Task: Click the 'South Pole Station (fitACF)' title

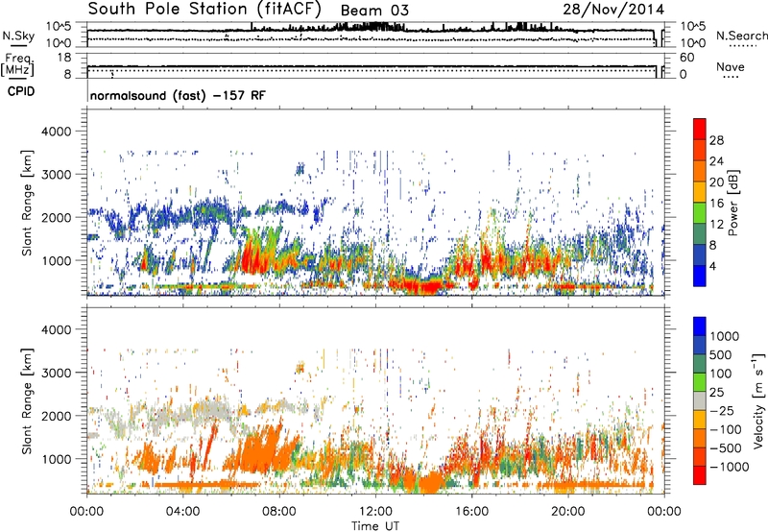Action: coord(204,10)
